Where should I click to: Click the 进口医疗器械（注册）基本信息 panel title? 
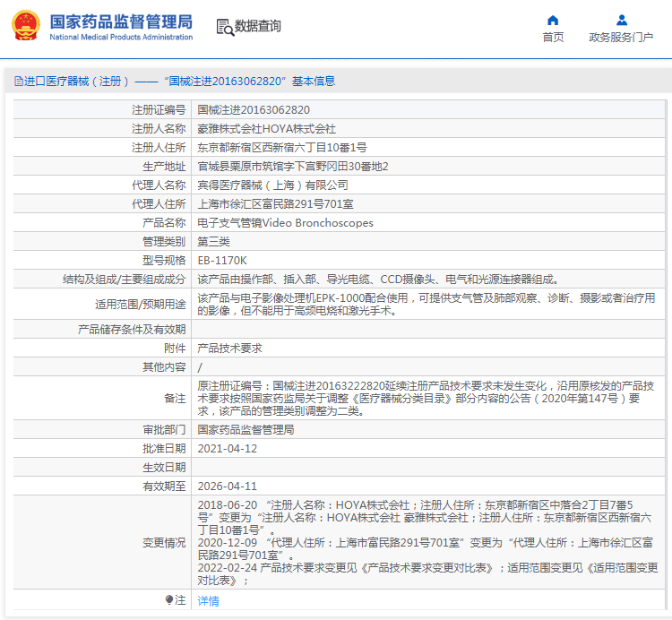tap(179, 81)
